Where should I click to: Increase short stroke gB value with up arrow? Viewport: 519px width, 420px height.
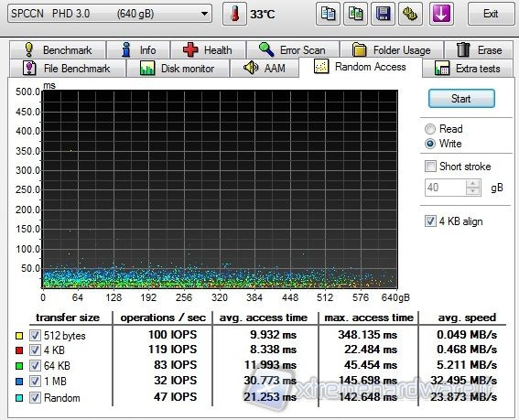(x=473, y=184)
